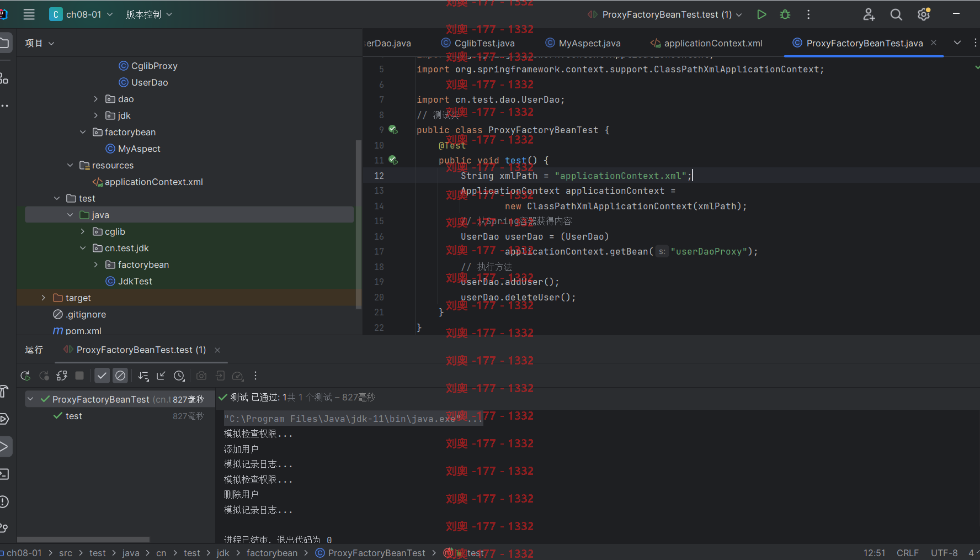Click the src breadcrumb in the navigation bar
The height and width of the screenshot is (560, 980).
coord(66,553)
